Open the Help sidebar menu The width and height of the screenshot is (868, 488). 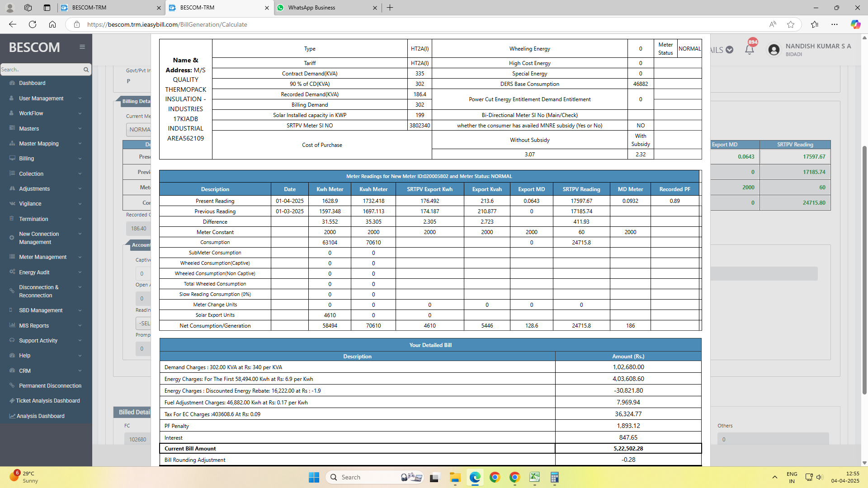coord(46,356)
